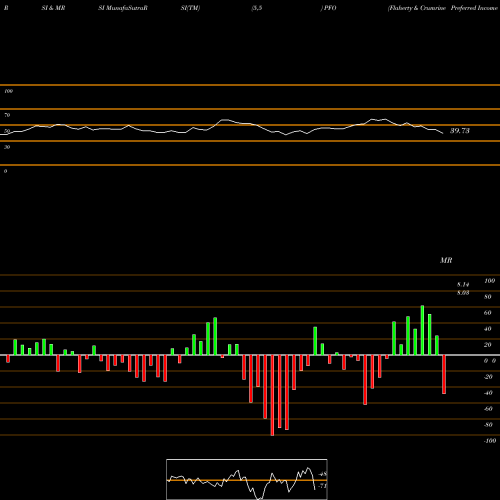500x500 pixels.
Task: Click the -71 value in mini chart
Action: click(322, 486)
